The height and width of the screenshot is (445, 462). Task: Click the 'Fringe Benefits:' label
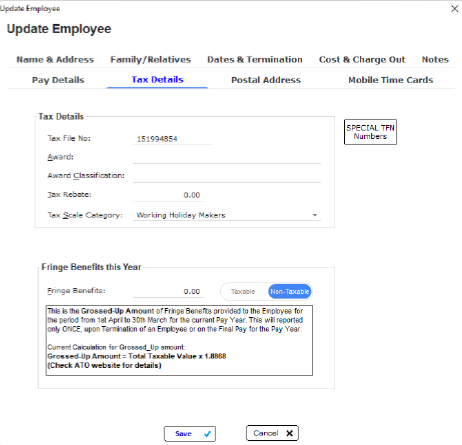76,291
